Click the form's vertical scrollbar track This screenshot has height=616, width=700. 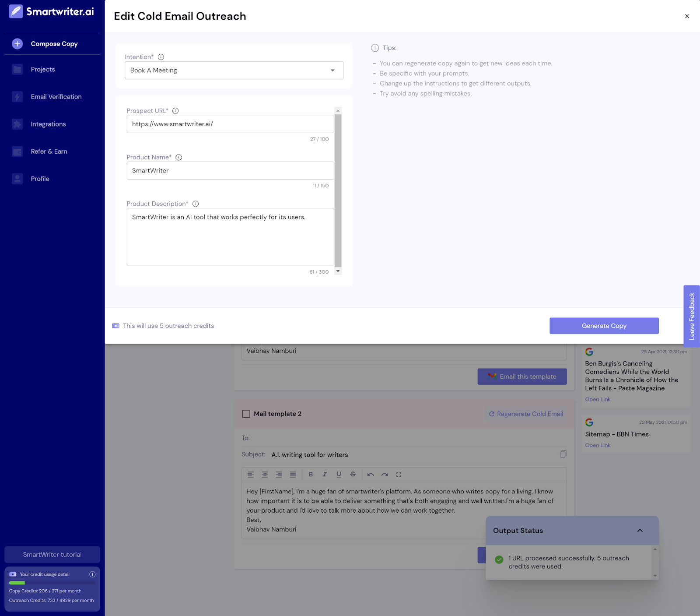[x=338, y=191]
